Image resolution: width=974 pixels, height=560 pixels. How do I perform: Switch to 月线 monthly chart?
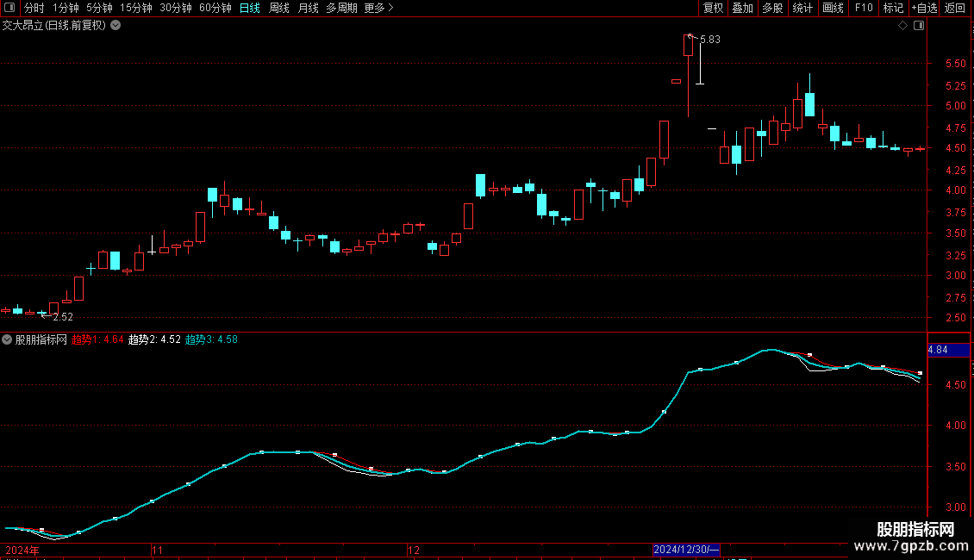click(x=308, y=8)
